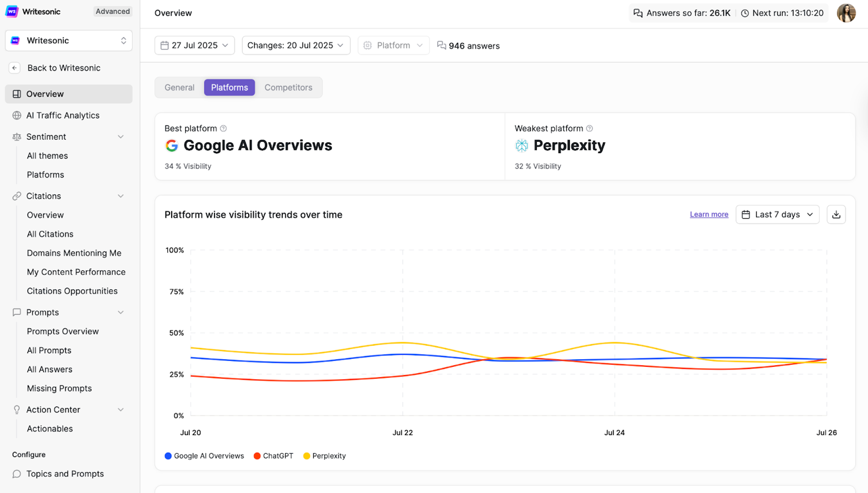
Task: Open All themes under Sentiment
Action: pyautogui.click(x=47, y=155)
